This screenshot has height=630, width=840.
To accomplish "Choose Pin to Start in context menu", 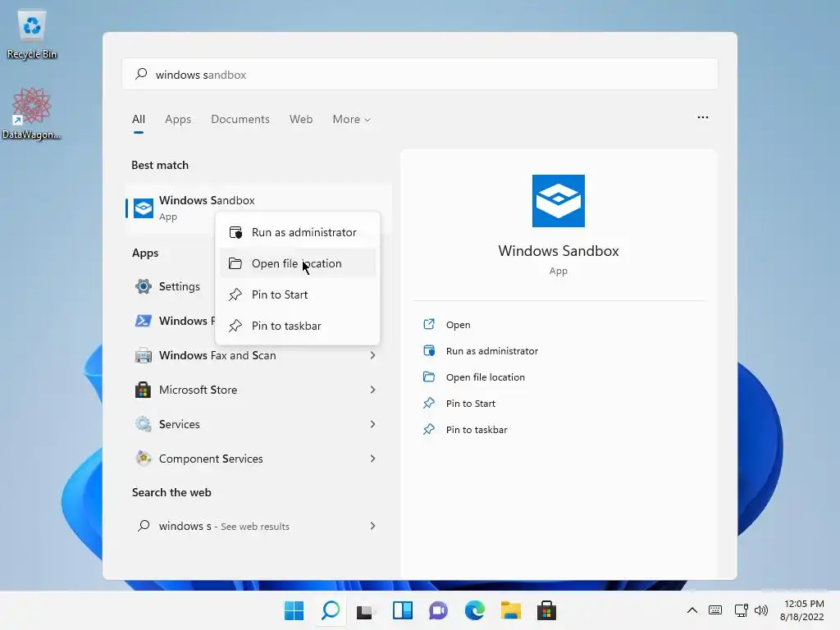I will tap(297, 294).
